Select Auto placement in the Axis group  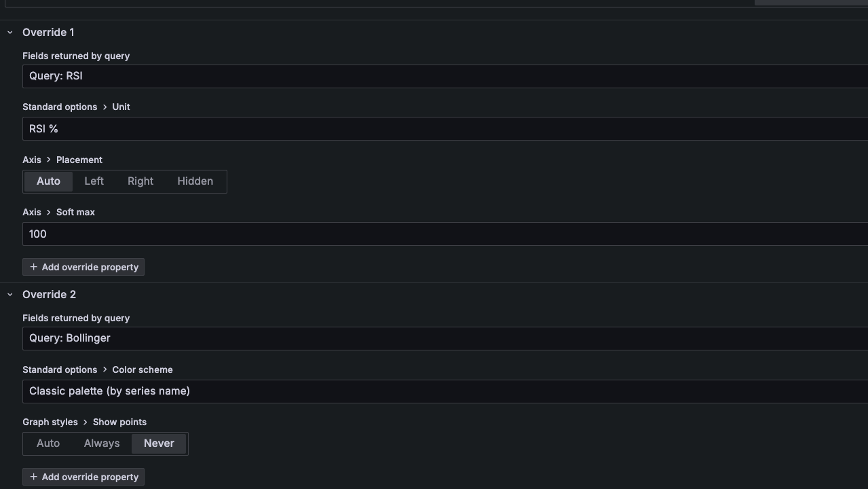[48, 181]
